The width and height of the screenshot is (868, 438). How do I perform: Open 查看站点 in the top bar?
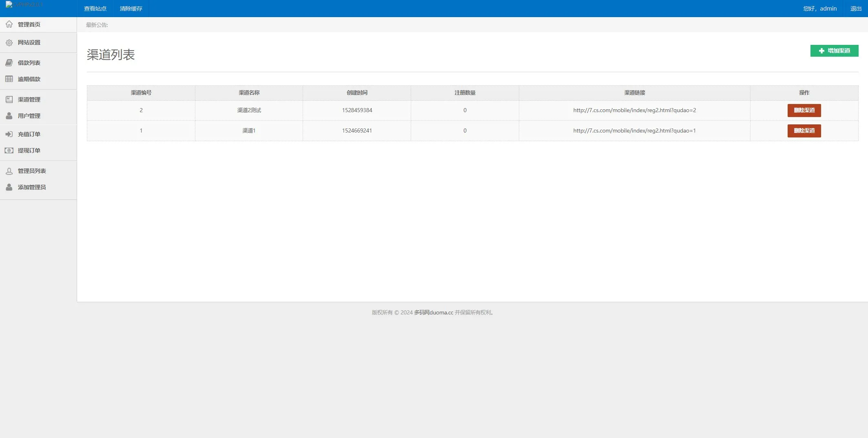tap(95, 9)
